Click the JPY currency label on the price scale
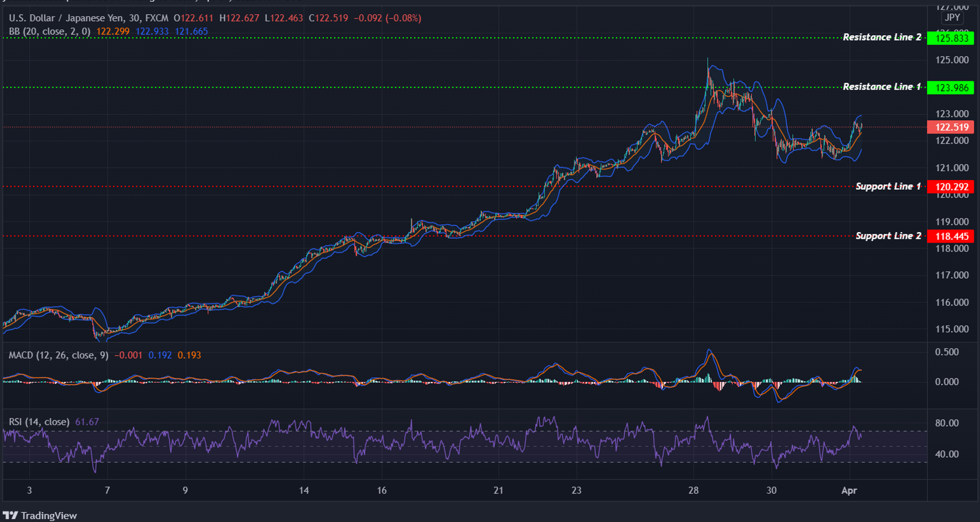 pyautogui.click(x=952, y=18)
